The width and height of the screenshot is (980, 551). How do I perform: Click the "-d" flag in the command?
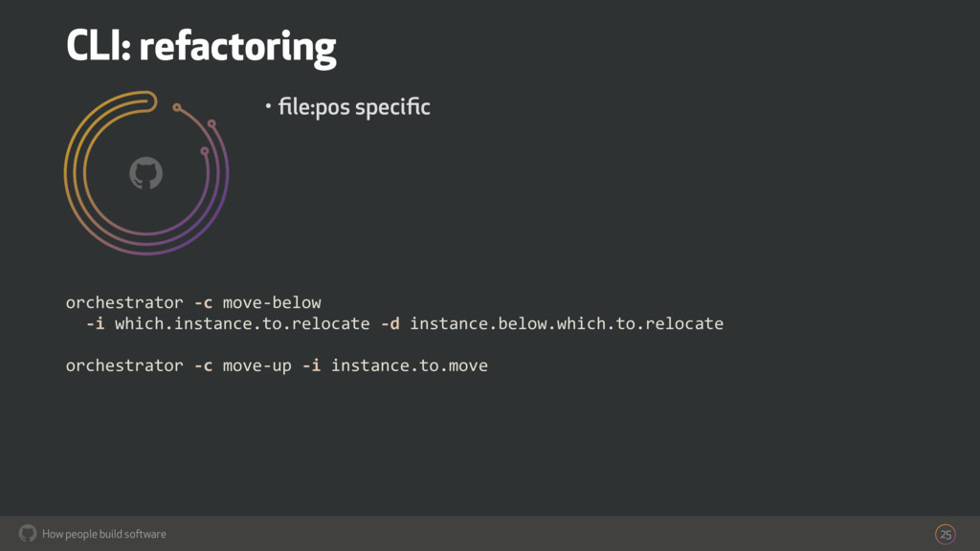tap(390, 323)
